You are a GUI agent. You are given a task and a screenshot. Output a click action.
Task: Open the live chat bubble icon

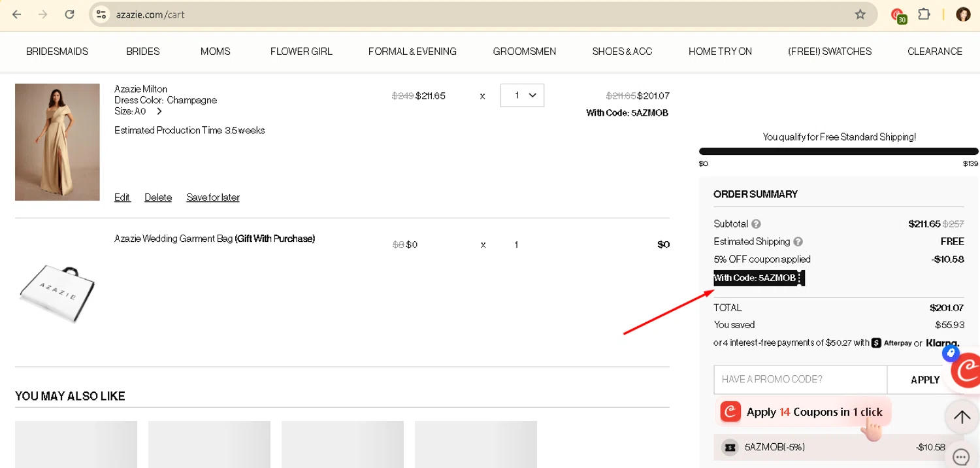(x=961, y=456)
